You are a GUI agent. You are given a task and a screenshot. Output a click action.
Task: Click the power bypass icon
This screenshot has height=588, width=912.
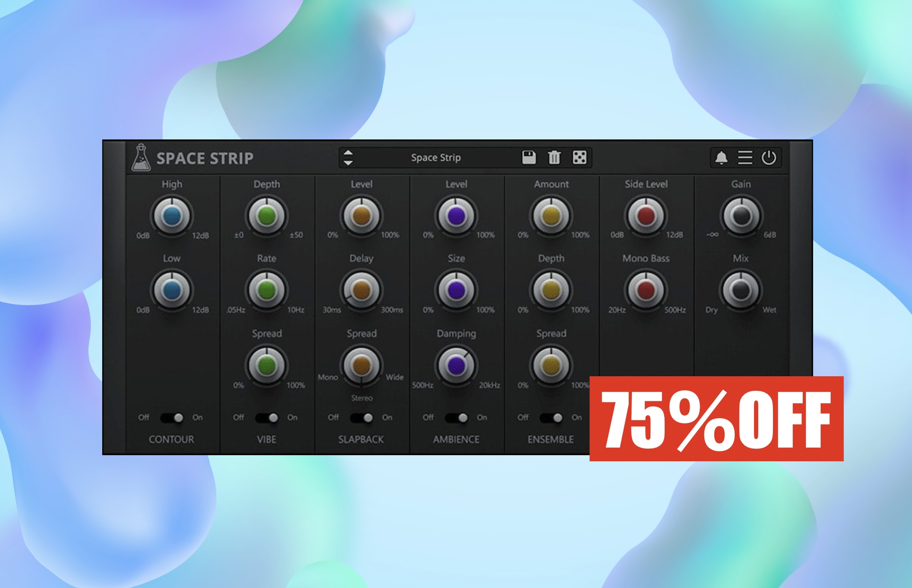[x=769, y=157]
